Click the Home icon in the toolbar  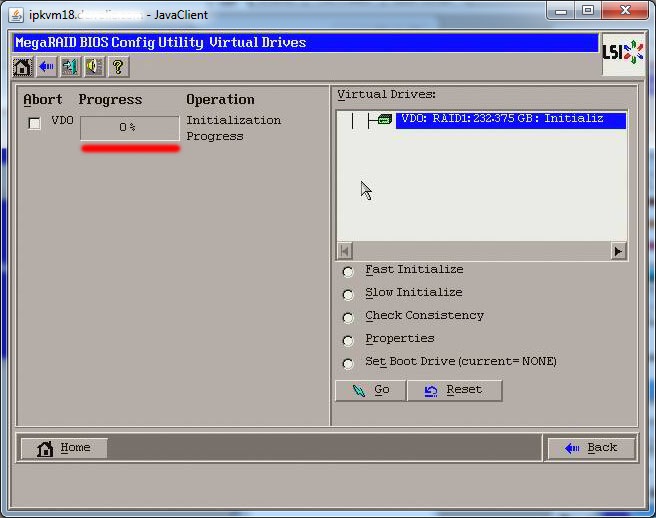click(22, 67)
